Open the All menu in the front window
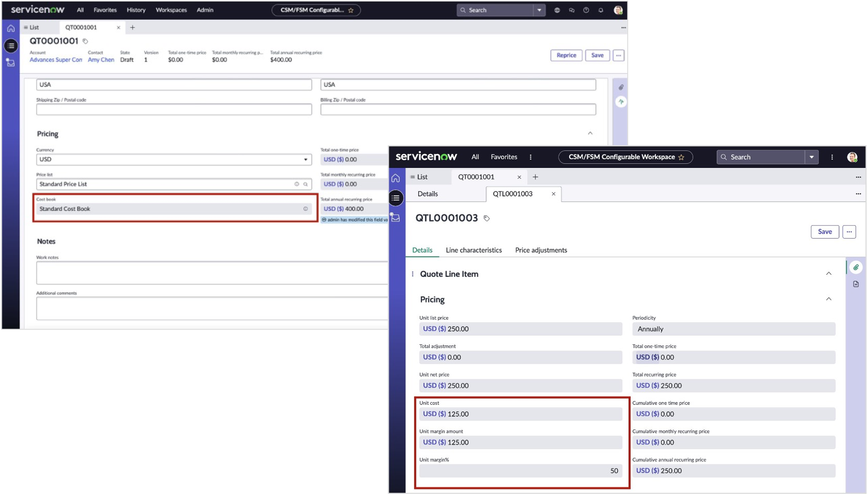This screenshot has height=494, width=868. [x=475, y=157]
